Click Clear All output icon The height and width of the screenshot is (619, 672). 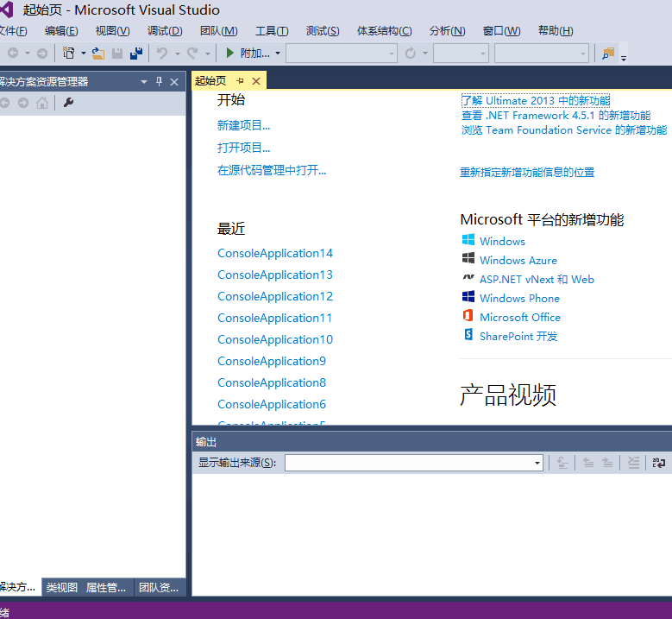click(x=633, y=463)
